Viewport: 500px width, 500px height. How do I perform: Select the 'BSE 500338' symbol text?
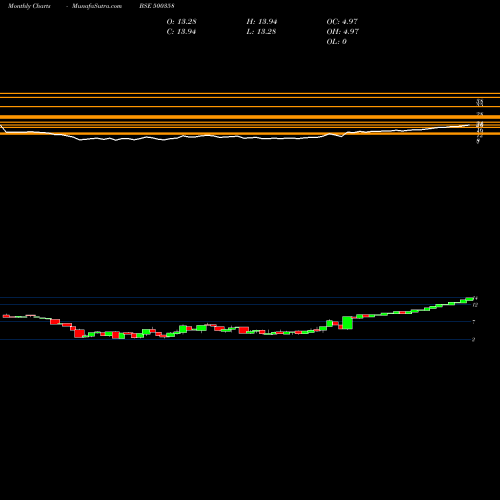tap(157, 6)
